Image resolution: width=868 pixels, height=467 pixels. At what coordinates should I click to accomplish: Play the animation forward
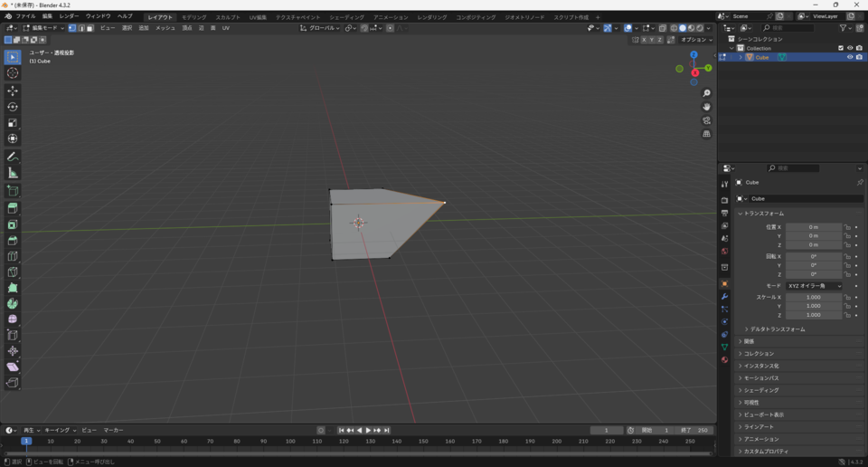368,431
